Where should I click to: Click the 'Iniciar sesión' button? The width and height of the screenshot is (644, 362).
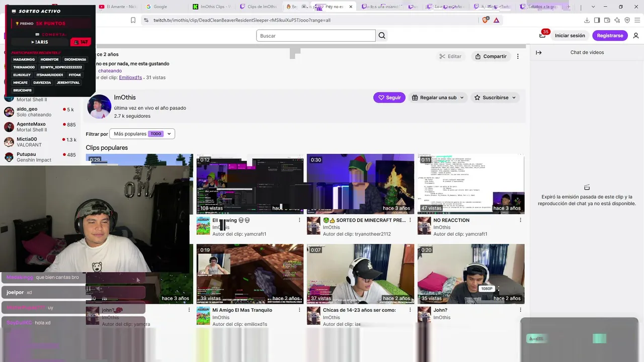click(x=570, y=36)
